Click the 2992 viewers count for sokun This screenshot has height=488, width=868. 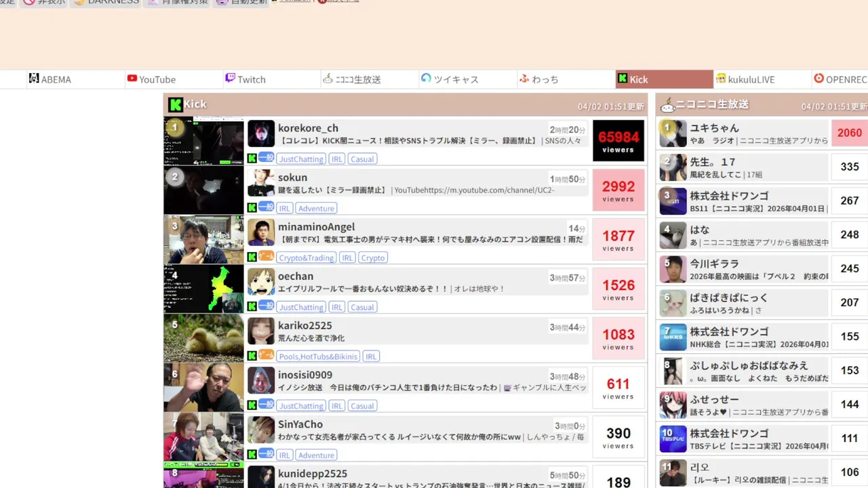(618, 190)
